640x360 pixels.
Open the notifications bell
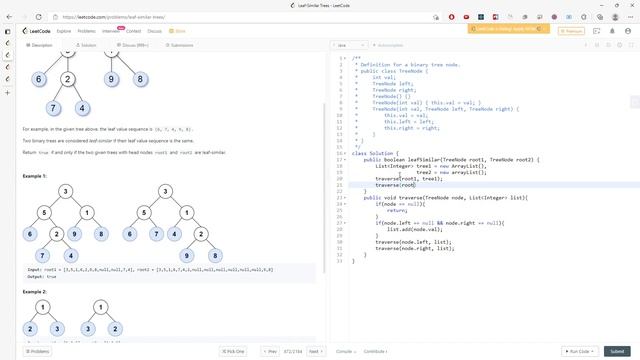[612, 31]
